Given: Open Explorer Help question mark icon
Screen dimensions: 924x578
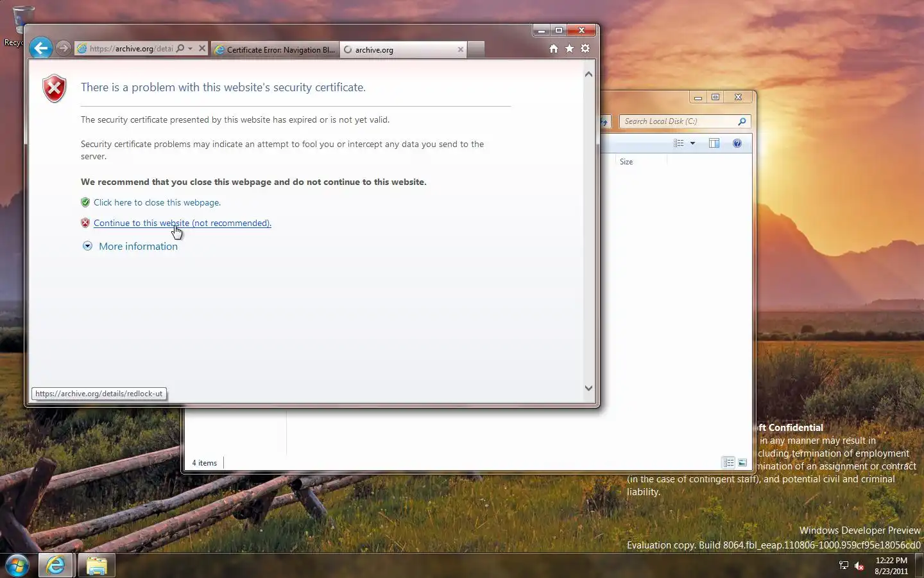Looking at the screenshot, I should click(737, 143).
